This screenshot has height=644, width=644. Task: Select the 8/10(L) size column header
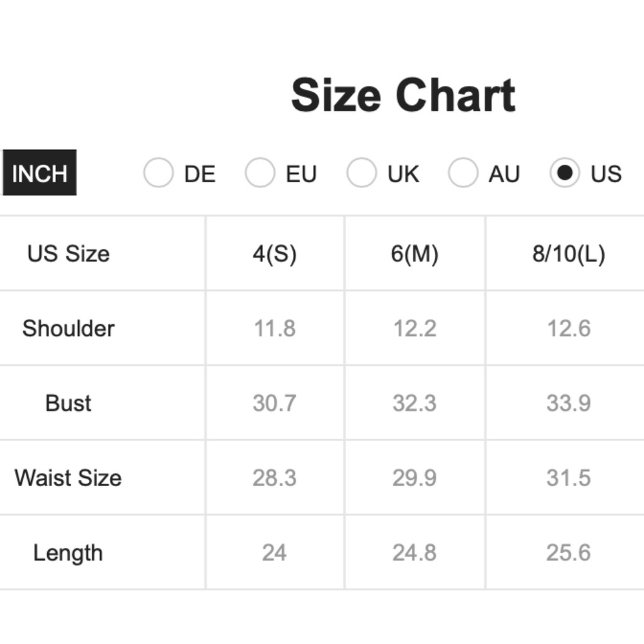tap(569, 253)
